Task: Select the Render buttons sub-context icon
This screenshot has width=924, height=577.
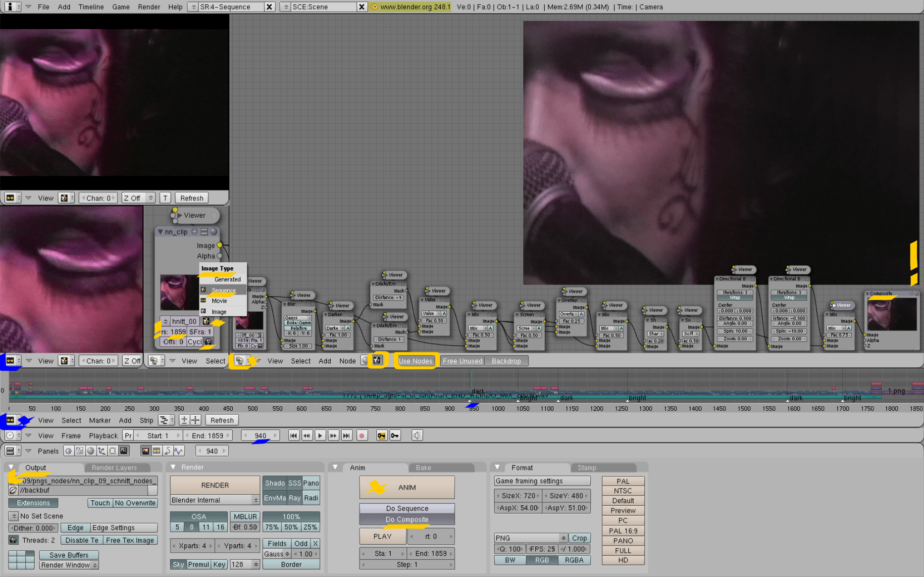Action: point(146,451)
